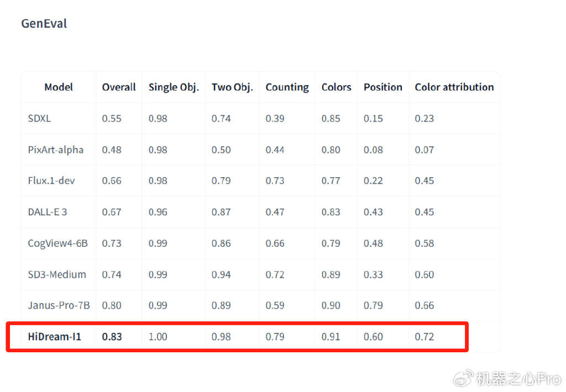Select the Model column header
Viewport: 566px width, 392px height.
coord(59,87)
